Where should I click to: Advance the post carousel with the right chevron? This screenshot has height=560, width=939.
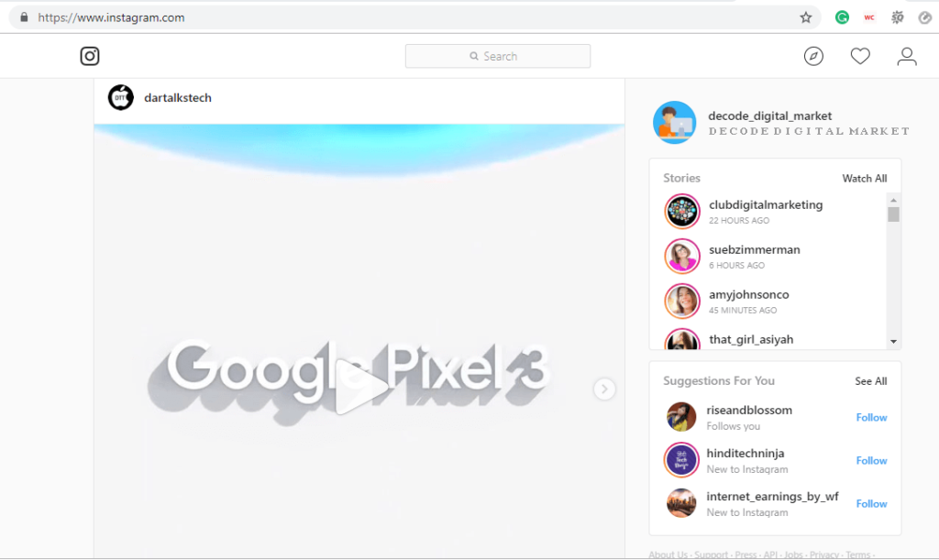(604, 389)
